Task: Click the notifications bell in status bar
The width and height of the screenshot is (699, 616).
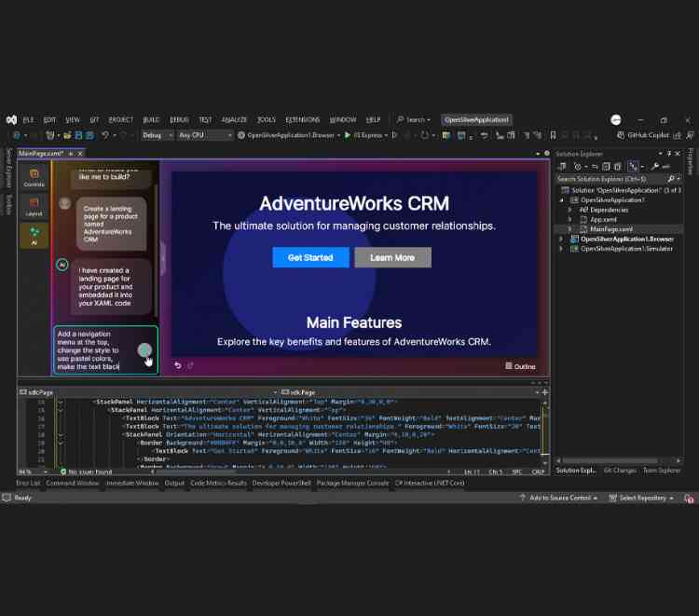Action: [x=689, y=498]
